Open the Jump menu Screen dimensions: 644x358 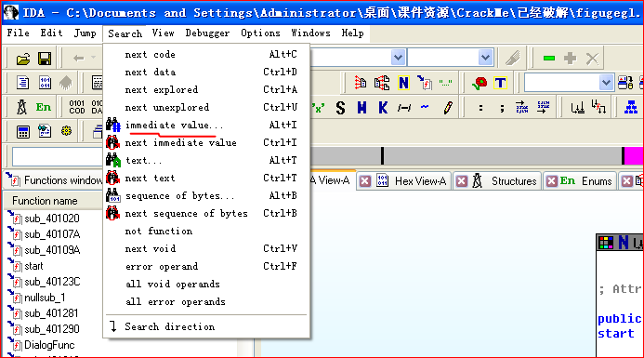[x=85, y=33]
